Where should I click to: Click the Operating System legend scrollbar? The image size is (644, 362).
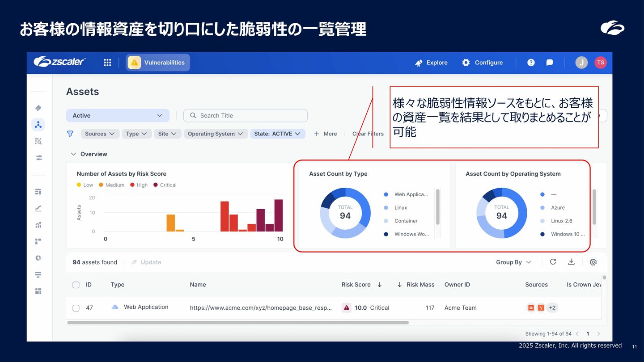click(594, 207)
